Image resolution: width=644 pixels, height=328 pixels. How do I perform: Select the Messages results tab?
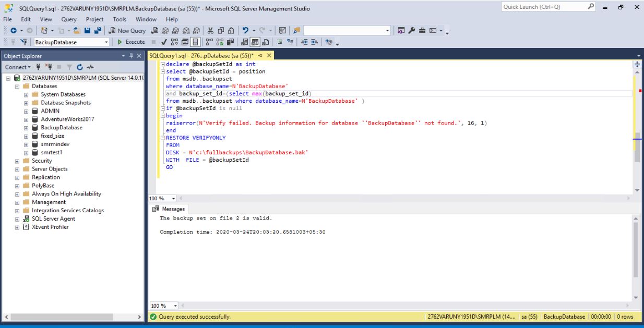[x=169, y=209]
